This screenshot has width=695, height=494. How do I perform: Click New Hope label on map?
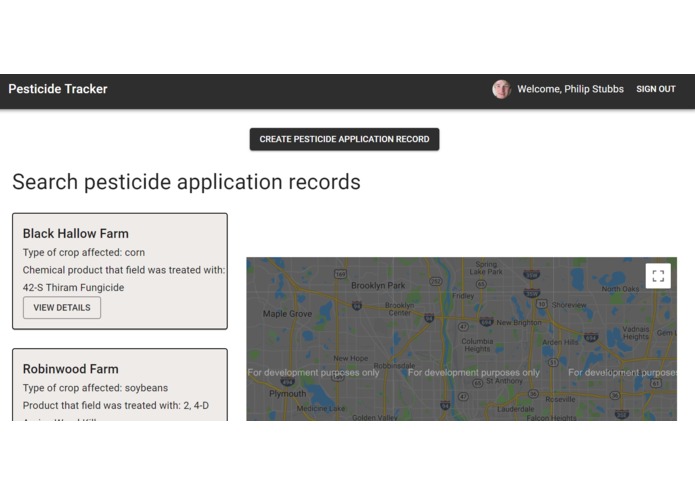[351, 358]
